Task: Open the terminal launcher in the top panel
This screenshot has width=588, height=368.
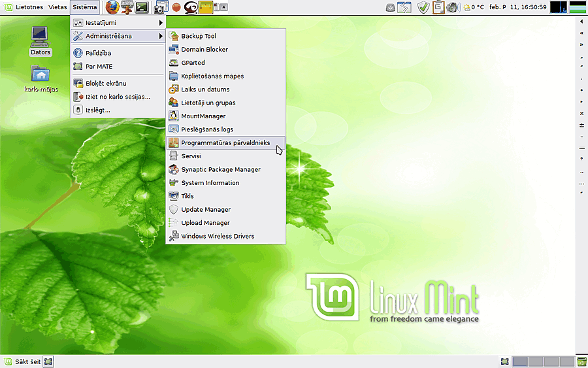Action: pos(142,7)
